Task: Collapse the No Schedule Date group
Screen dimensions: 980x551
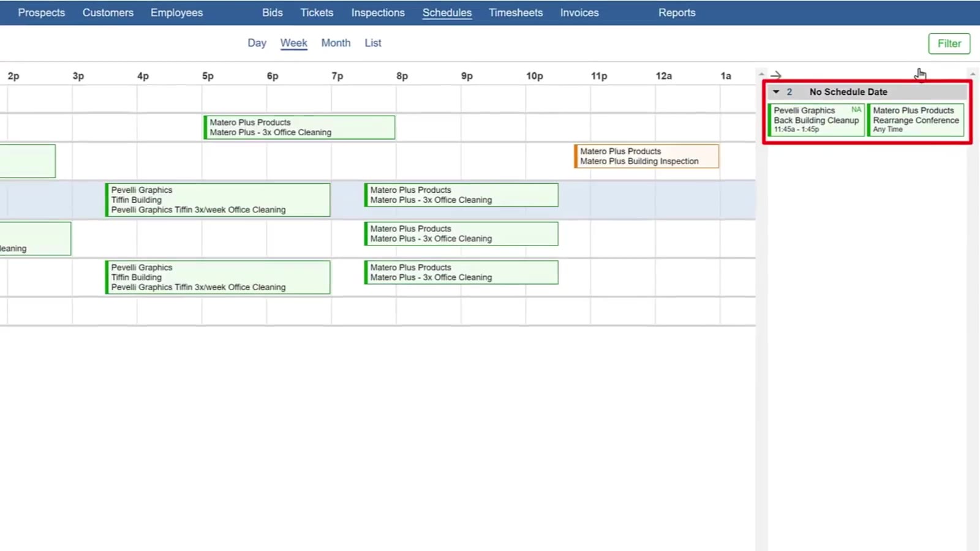Action: tap(776, 92)
